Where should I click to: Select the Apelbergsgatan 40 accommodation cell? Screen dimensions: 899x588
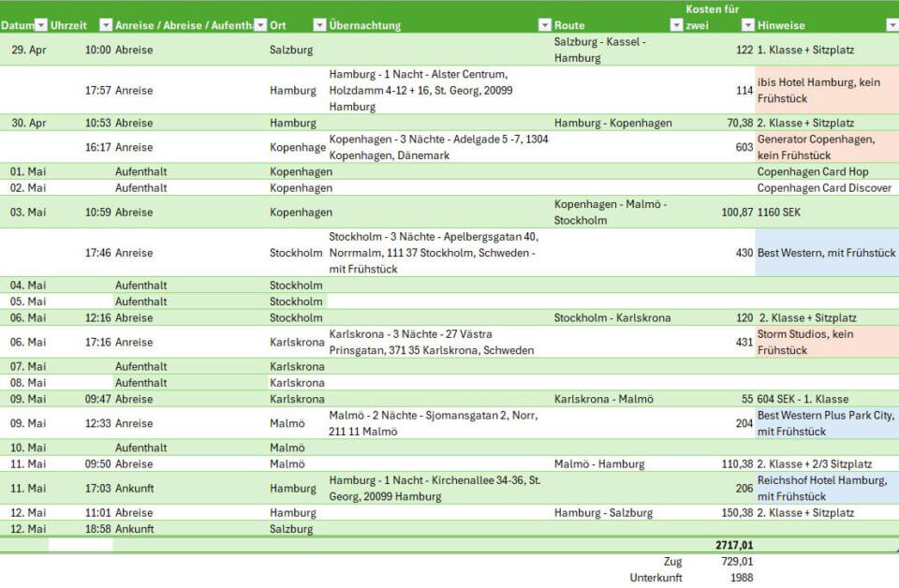tap(440, 253)
